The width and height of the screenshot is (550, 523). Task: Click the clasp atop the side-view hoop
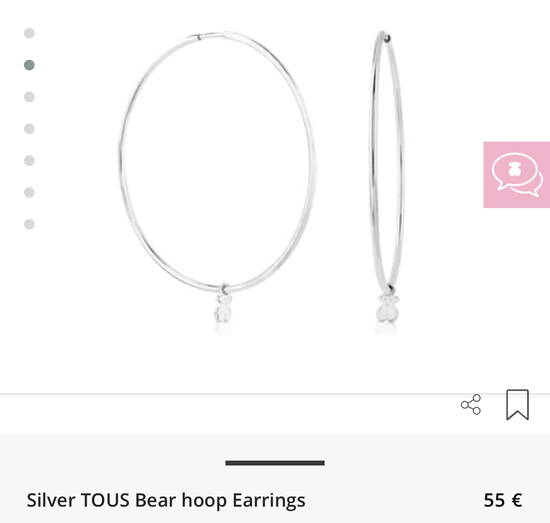point(387,38)
